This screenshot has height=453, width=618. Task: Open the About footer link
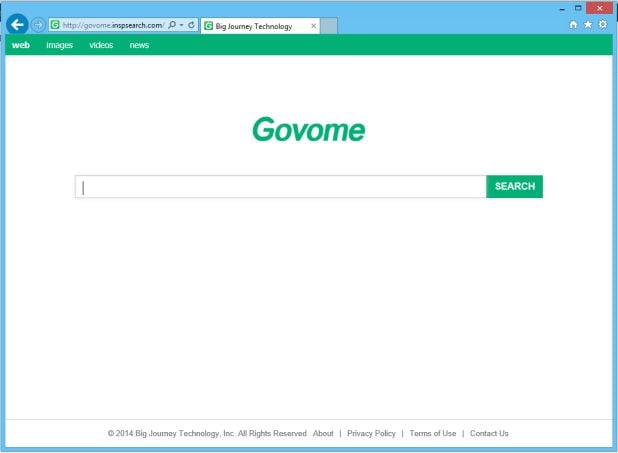click(x=323, y=433)
